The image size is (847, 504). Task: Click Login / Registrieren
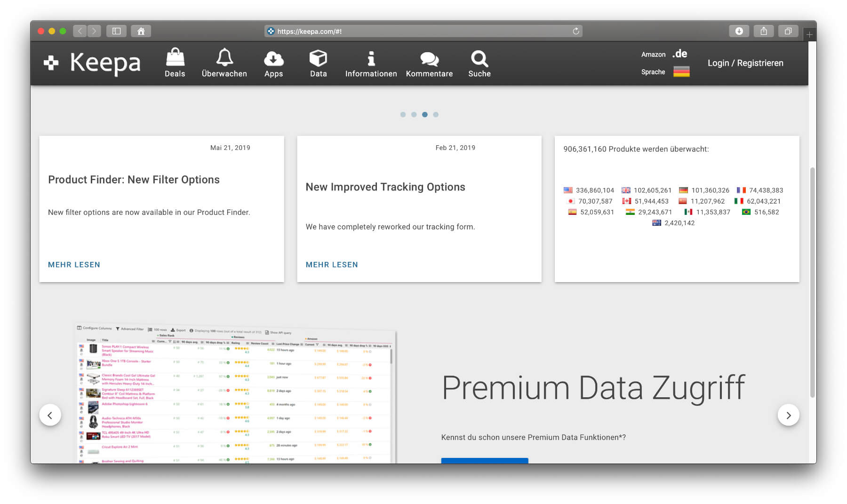[x=745, y=63]
